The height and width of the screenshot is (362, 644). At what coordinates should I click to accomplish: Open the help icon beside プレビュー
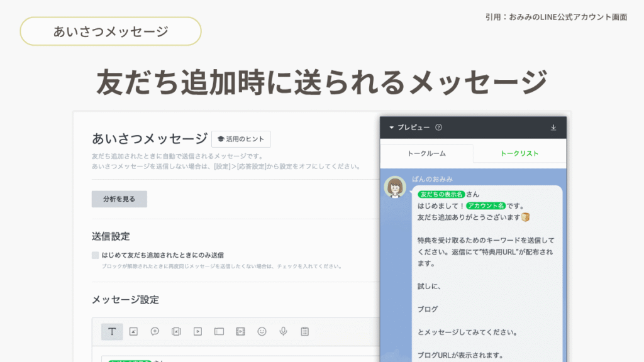coord(439,128)
